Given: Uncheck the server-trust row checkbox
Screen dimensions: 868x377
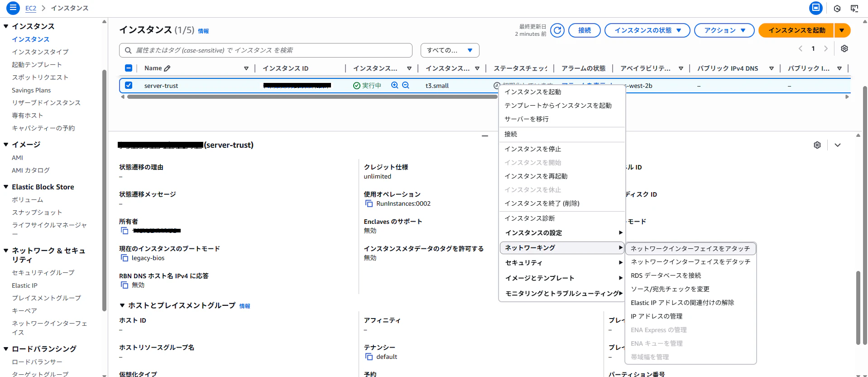Looking at the screenshot, I should tap(129, 85).
